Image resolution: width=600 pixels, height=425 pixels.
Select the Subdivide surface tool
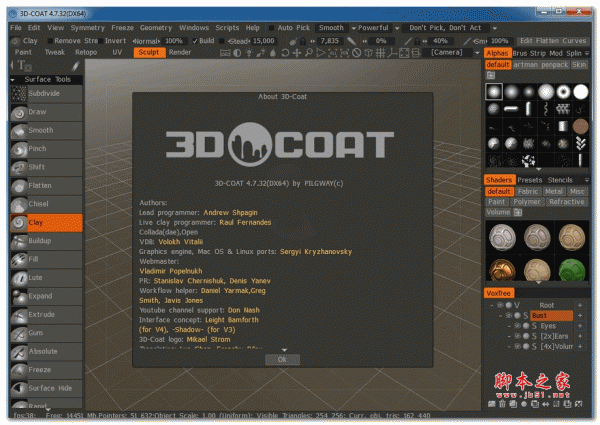(x=46, y=93)
